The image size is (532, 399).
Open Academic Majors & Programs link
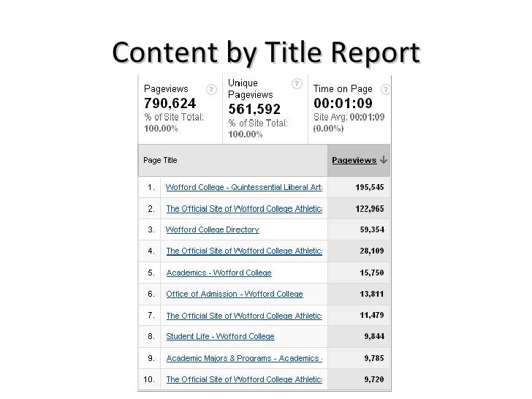(x=244, y=358)
